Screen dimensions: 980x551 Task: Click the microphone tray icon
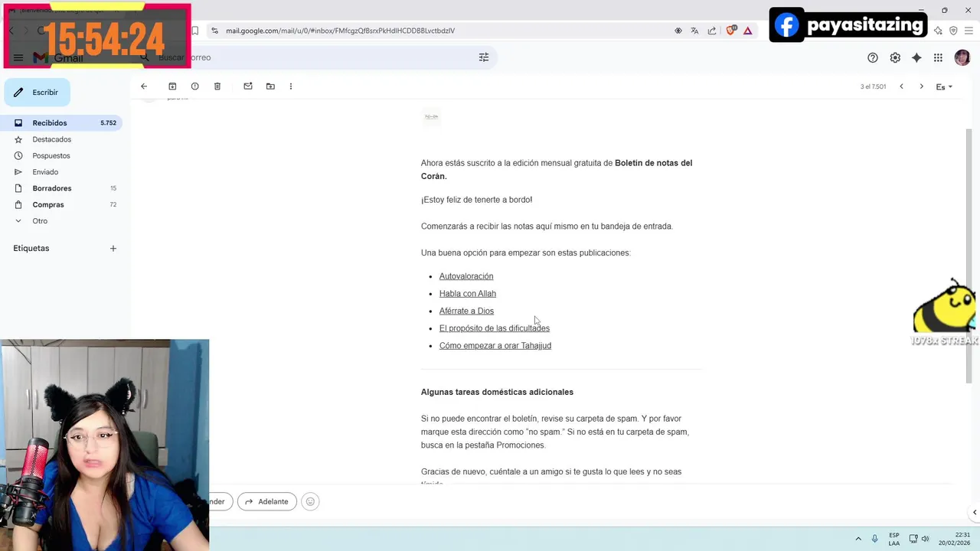pos(875,539)
